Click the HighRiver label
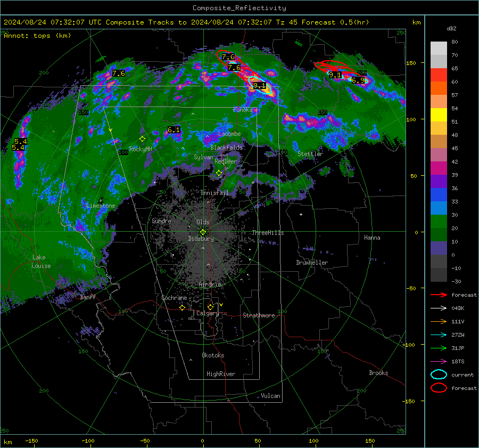The height and width of the screenshot is (448, 479). (x=221, y=374)
